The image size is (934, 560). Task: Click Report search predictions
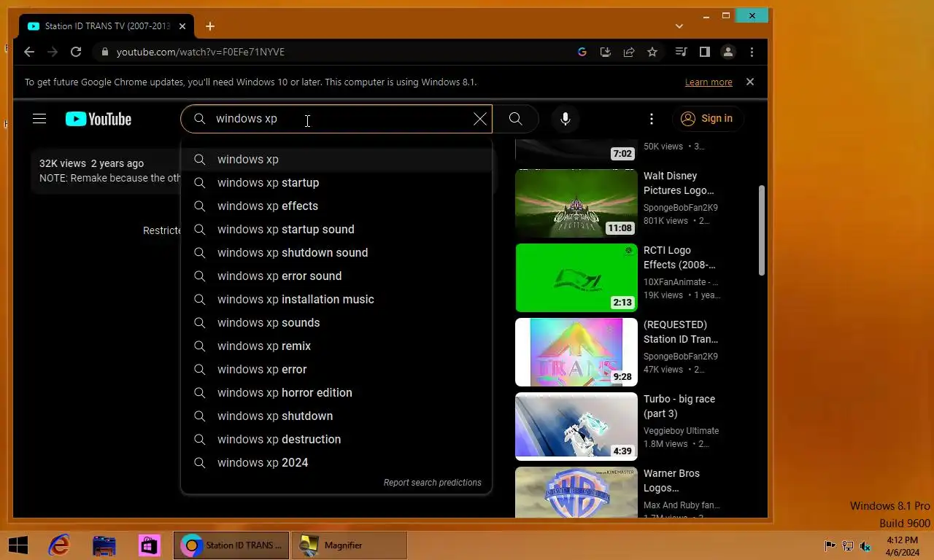(433, 483)
